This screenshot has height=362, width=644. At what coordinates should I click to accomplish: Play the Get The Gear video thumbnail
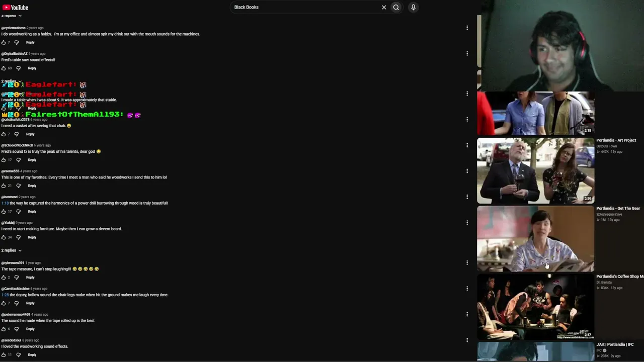pos(535,239)
